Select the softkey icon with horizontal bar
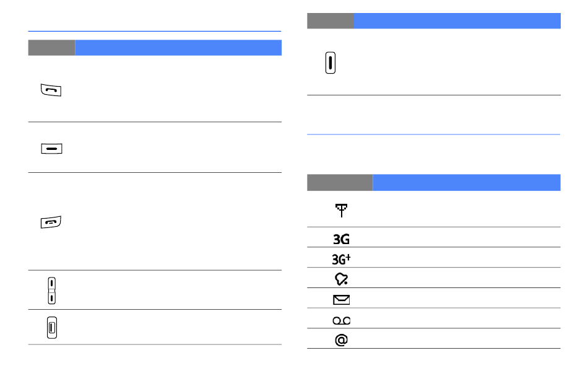 click(52, 149)
